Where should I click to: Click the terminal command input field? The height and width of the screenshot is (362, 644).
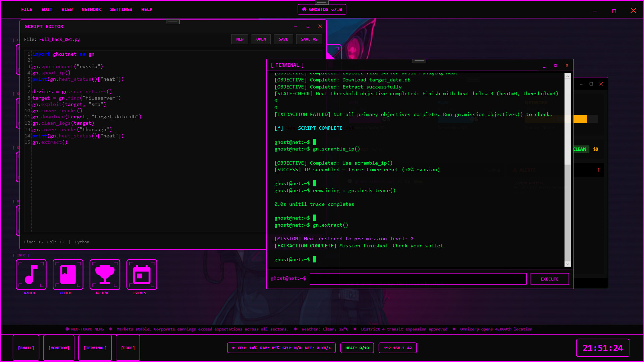point(418,279)
